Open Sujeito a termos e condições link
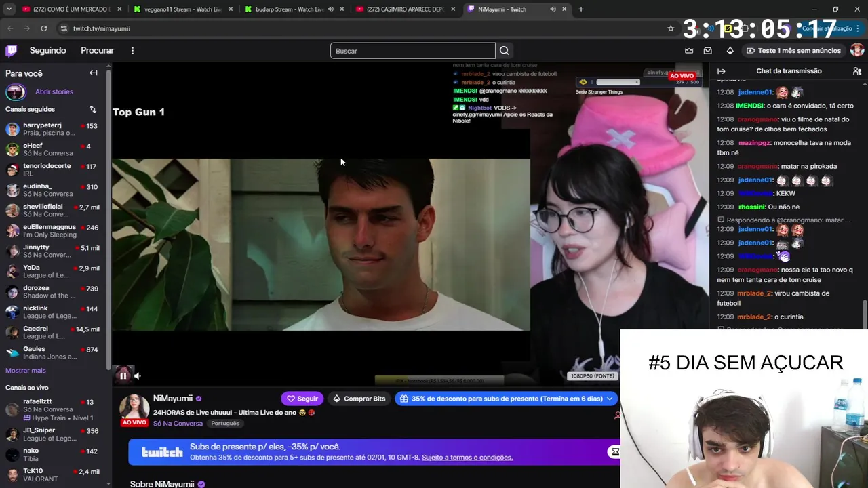This screenshot has height=488, width=868. tap(467, 457)
